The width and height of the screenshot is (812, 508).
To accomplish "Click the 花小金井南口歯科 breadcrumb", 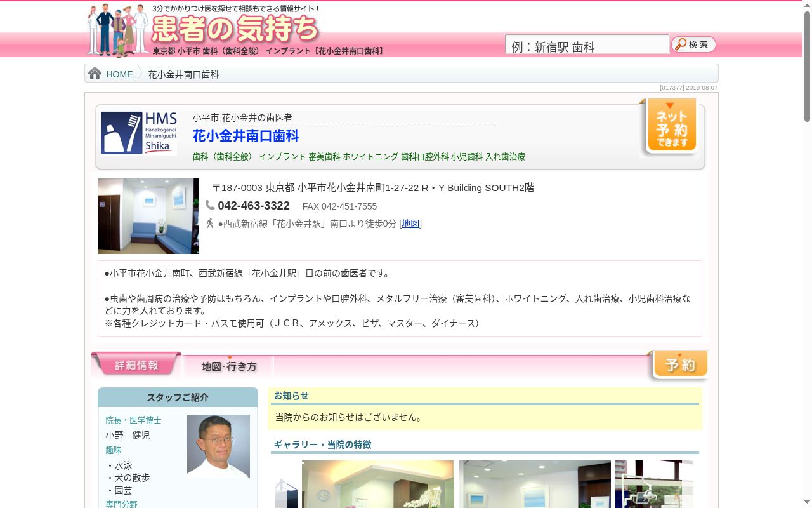I will (x=183, y=74).
